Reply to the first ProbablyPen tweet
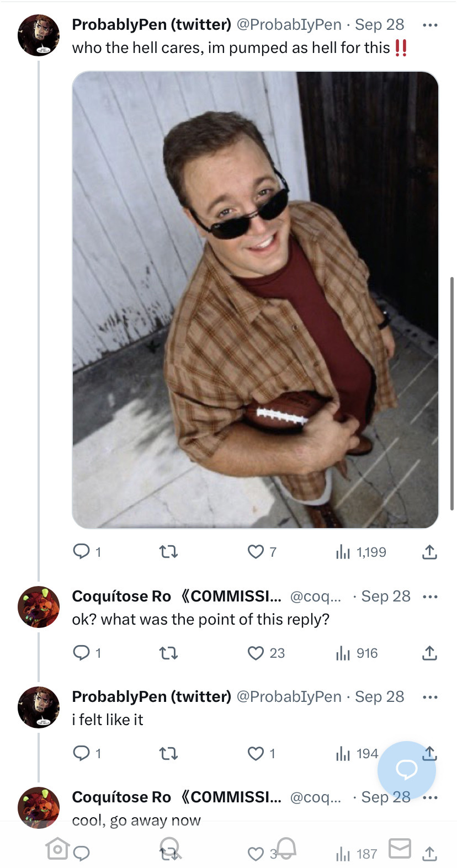This screenshot has height=868, width=457. [x=82, y=551]
